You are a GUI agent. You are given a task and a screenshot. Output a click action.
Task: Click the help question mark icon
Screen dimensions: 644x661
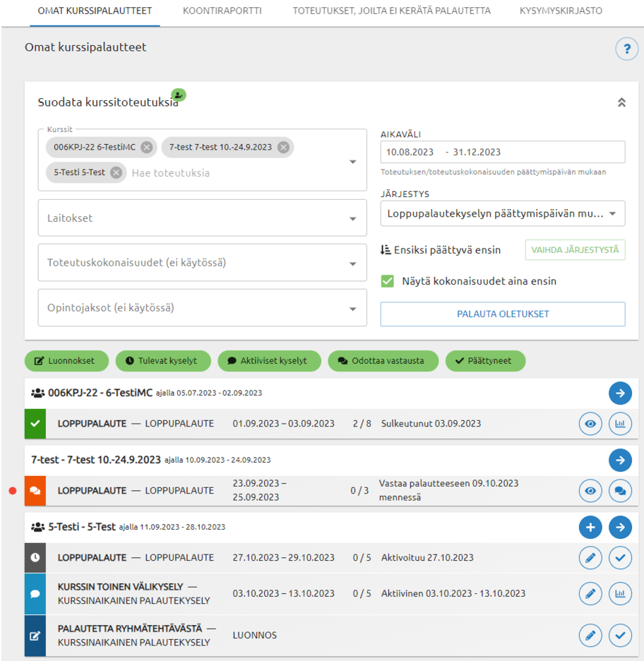(626, 49)
